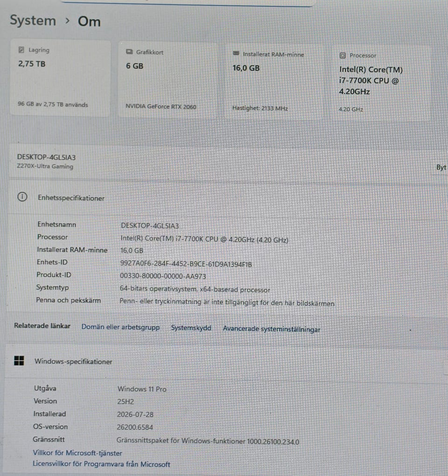Open Villkor för Microsoft-tjänster link

coord(77,453)
